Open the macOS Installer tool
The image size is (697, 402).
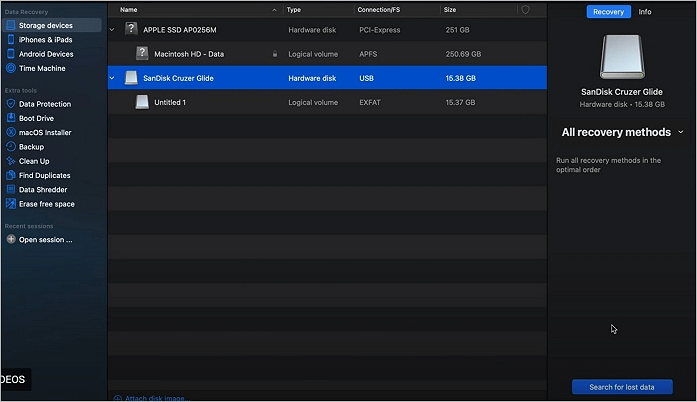pos(45,132)
